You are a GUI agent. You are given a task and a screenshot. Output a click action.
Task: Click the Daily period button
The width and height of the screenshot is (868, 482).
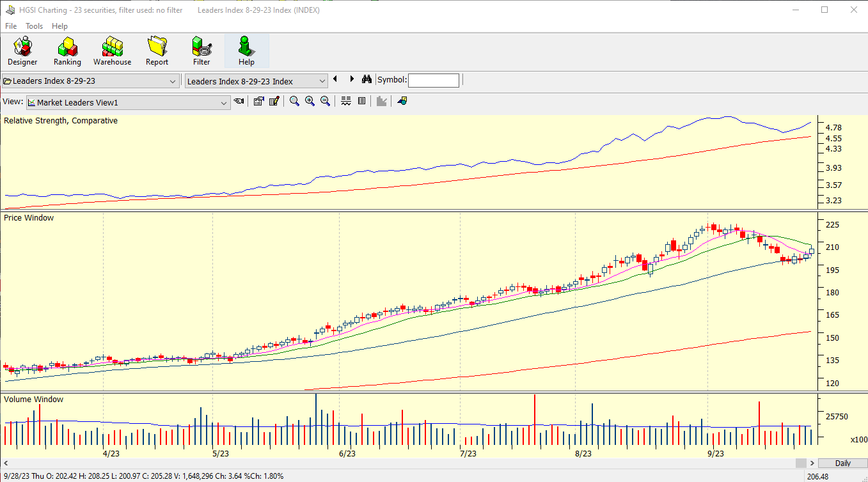[x=843, y=463]
